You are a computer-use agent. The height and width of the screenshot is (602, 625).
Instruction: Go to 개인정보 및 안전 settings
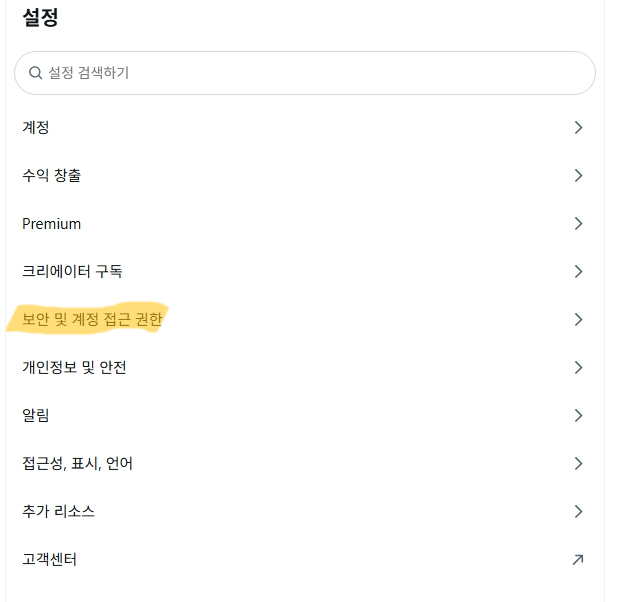pyautogui.click(x=74, y=368)
